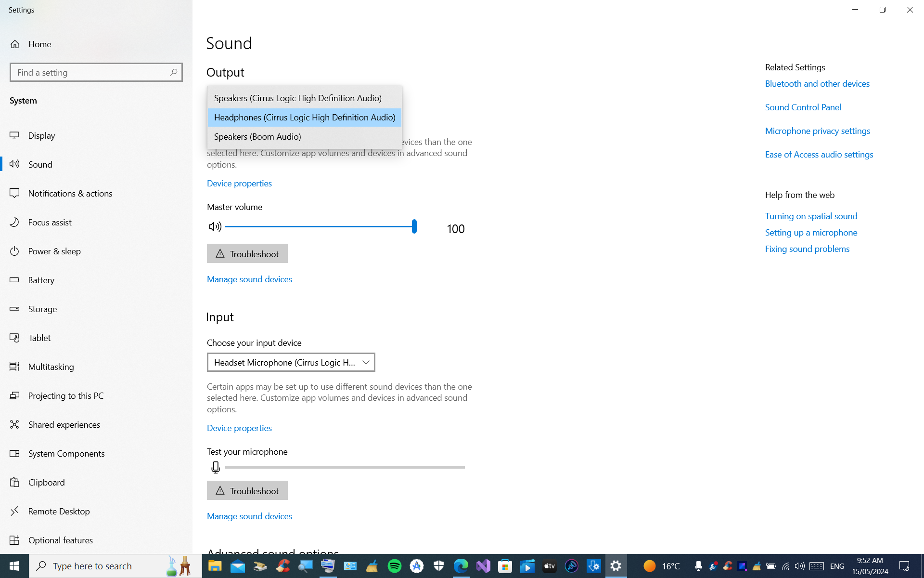Open the Sound Control Panel link
This screenshot has width=924, height=578.
click(802, 107)
